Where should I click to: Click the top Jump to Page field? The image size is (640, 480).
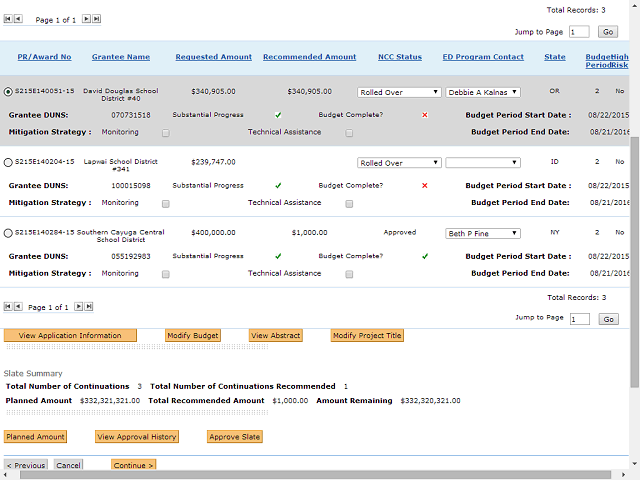pyautogui.click(x=579, y=32)
